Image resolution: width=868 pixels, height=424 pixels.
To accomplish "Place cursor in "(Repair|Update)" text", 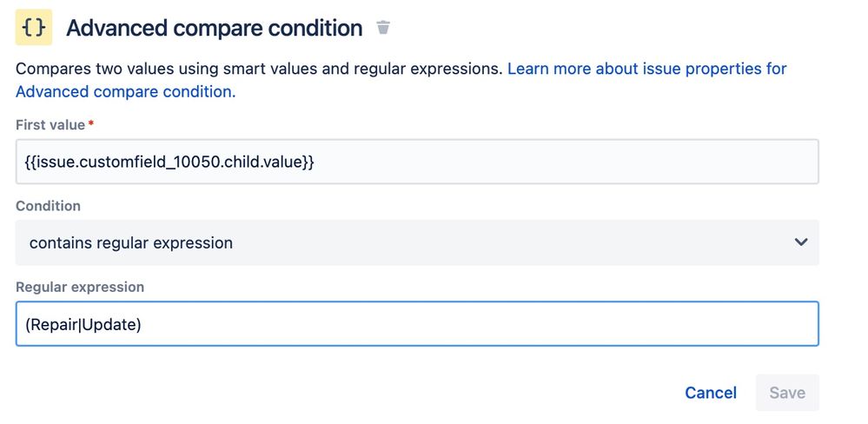I will [x=83, y=325].
